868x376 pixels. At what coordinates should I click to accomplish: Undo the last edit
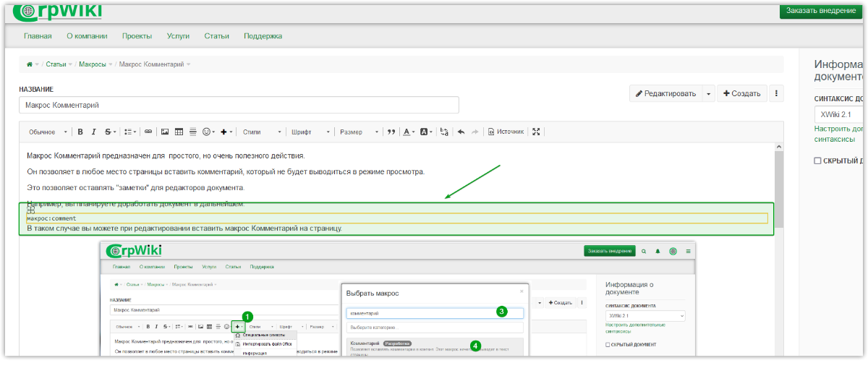461,132
